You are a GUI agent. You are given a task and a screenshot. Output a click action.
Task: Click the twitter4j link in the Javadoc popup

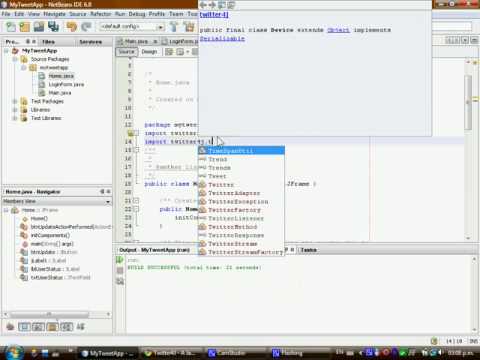[214, 15]
